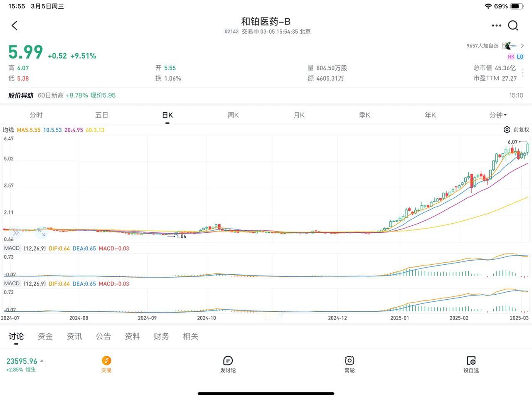The image size is (532, 399).
Task: Open the 公告 announcements tab
Action: pos(103,336)
